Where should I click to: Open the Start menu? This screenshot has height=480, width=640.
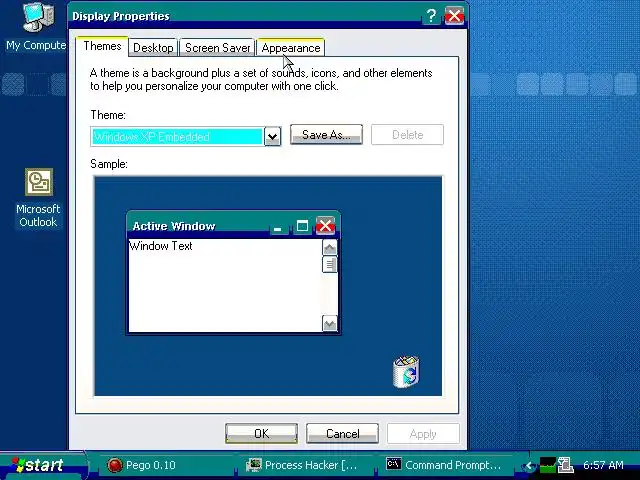pos(42,465)
